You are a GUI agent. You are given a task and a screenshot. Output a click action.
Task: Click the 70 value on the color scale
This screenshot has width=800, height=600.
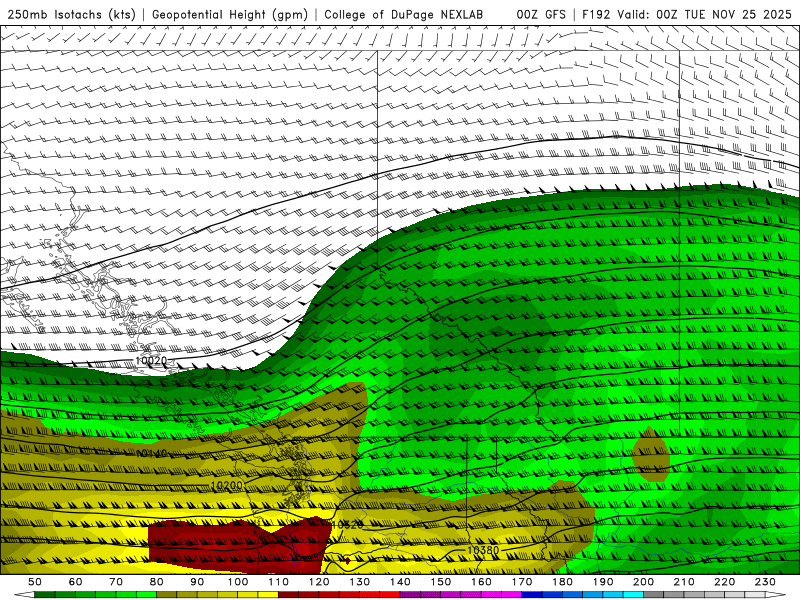(116, 582)
